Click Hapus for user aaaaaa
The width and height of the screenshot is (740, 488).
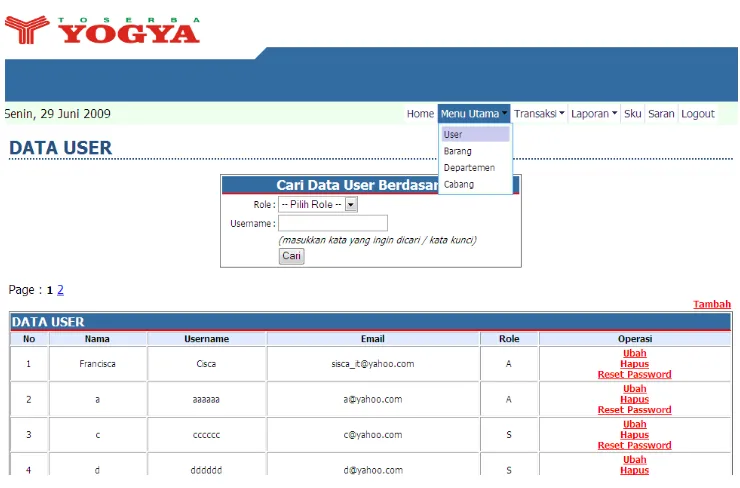pyautogui.click(x=634, y=399)
